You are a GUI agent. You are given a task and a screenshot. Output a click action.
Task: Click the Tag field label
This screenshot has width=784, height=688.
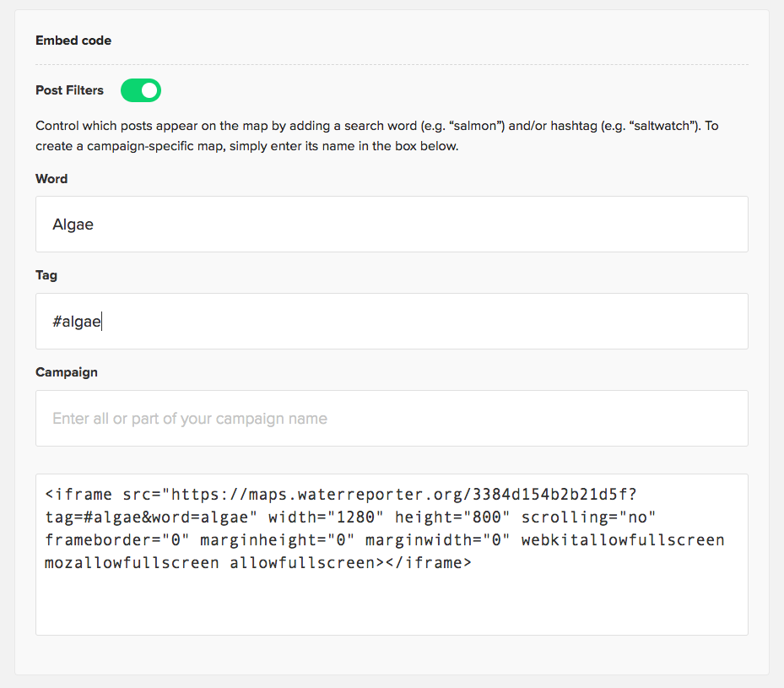(x=46, y=275)
